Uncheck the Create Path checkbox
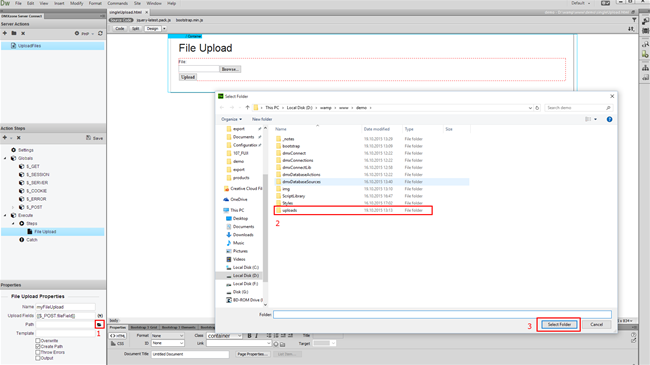The image size is (650, 365). click(x=38, y=346)
